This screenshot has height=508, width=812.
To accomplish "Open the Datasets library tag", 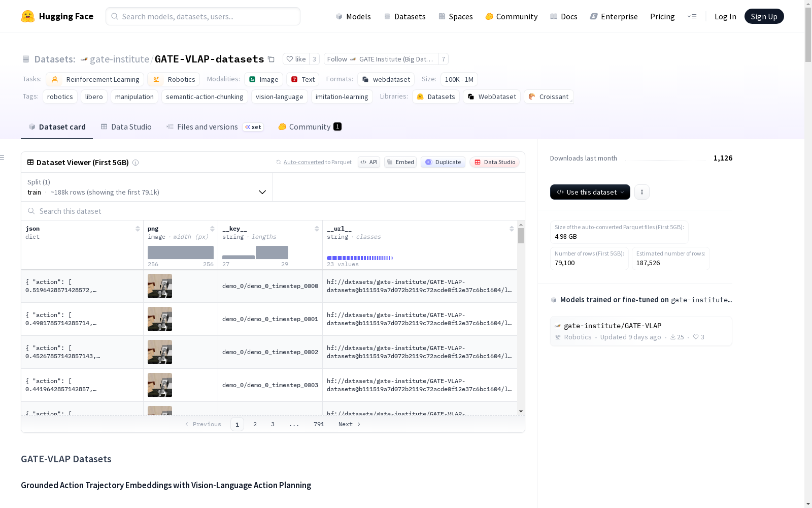I will coord(436,97).
